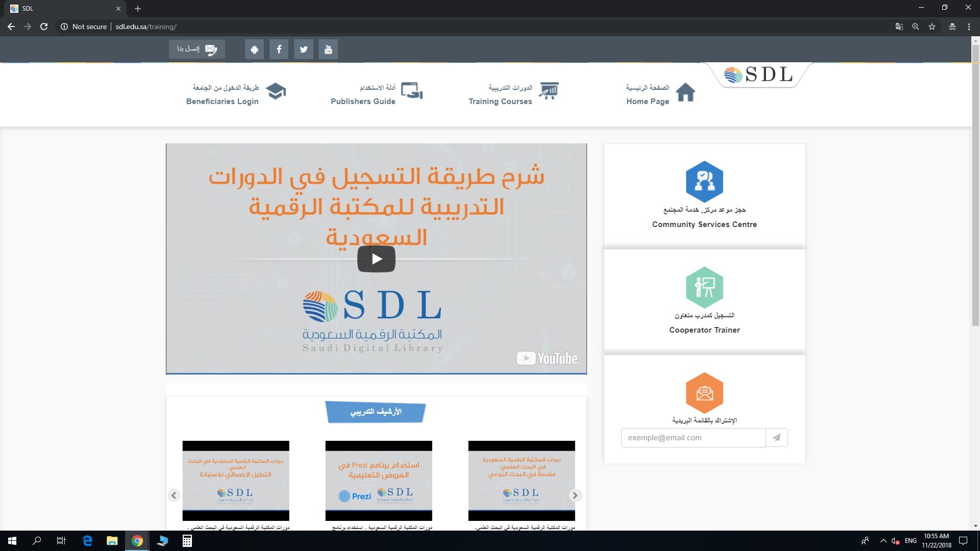980x551 pixels.
Task: Click the contact us envelope button
Action: click(197, 49)
